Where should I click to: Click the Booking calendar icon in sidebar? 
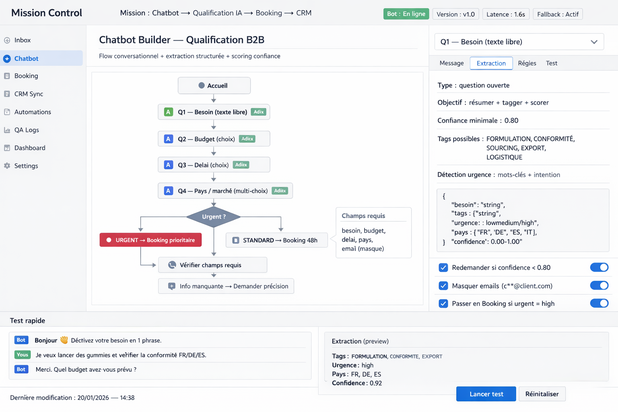[8, 76]
